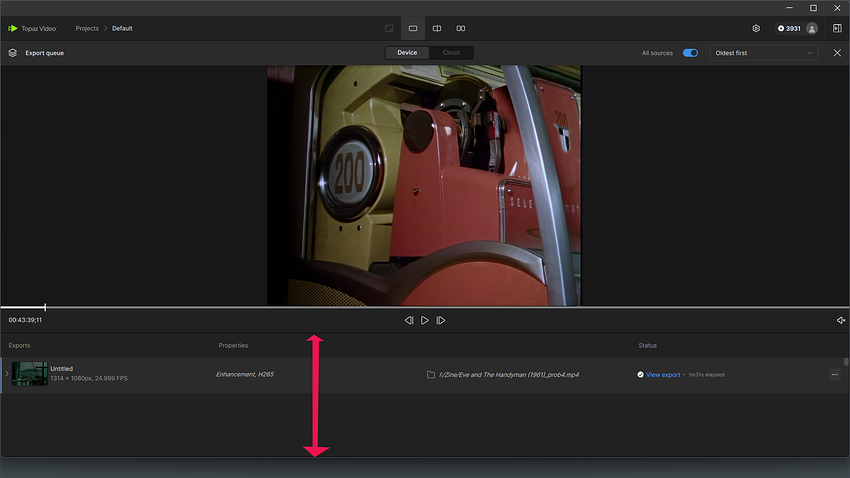Open the more options menu for Untitled export

[834, 374]
